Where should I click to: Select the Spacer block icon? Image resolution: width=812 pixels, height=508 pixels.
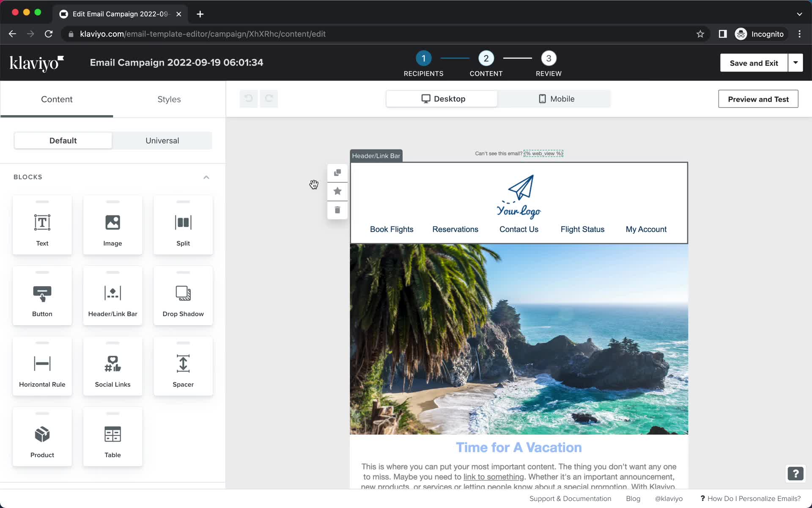point(183,363)
